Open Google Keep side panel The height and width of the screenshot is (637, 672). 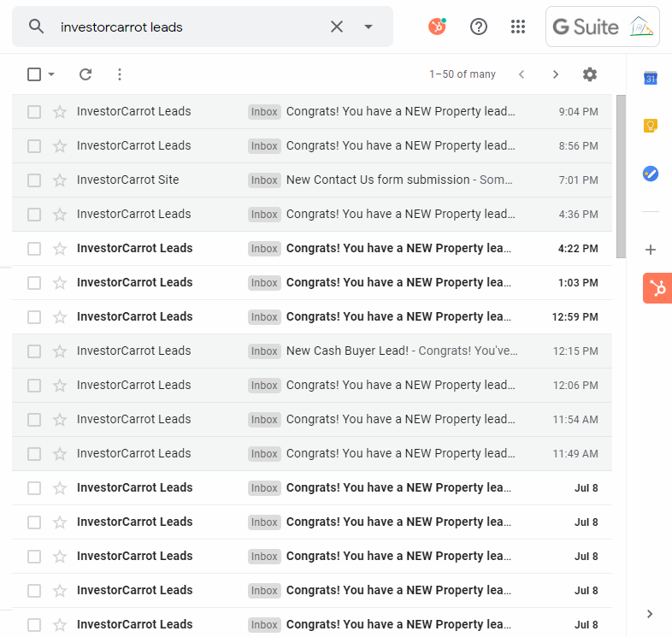click(x=650, y=126)
